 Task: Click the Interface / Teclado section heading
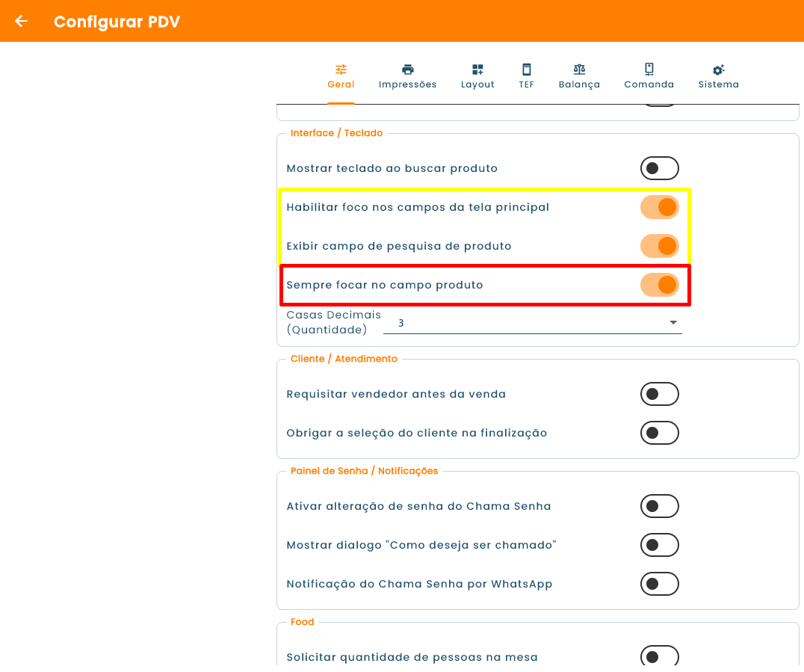click(336, 133)
